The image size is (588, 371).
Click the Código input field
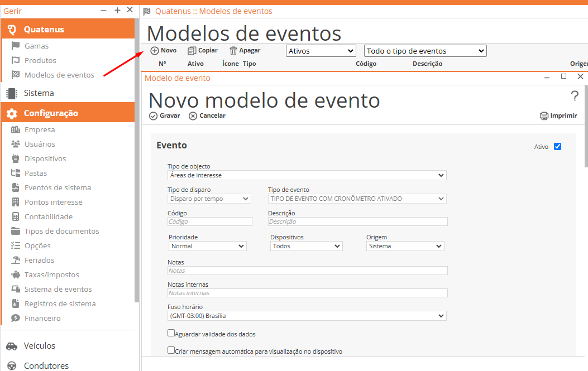click(x=209, y=221)
